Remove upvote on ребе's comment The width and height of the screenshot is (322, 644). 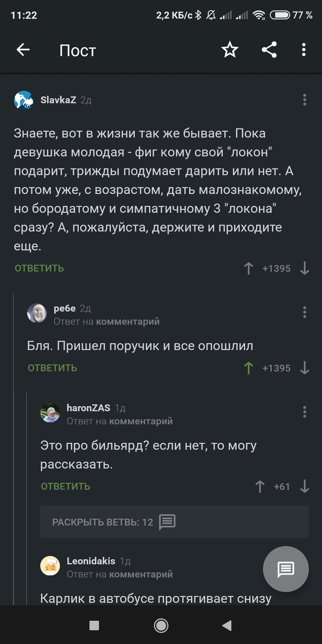248,368
